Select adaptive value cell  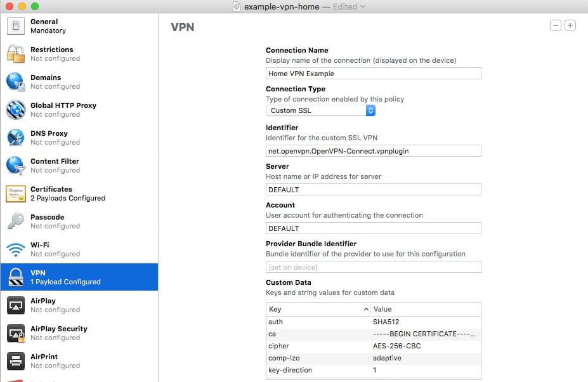426,358
